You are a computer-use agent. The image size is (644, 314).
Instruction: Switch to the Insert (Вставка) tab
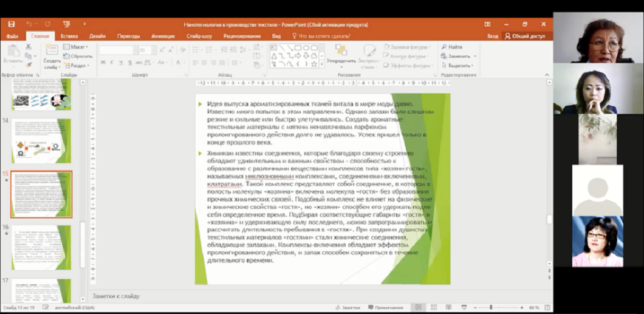pos(69,36)
